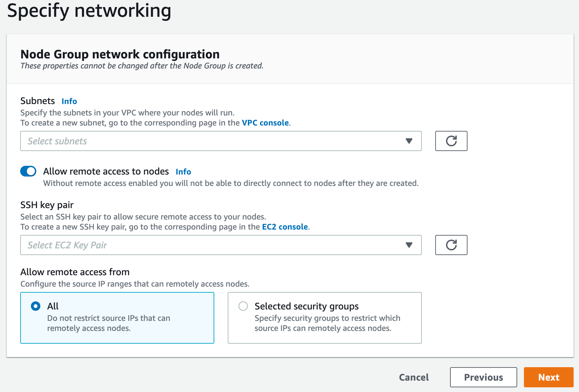Follow the VPC console link
The image size is (579, 392).
pyautogui.click(x=265, y=123)
